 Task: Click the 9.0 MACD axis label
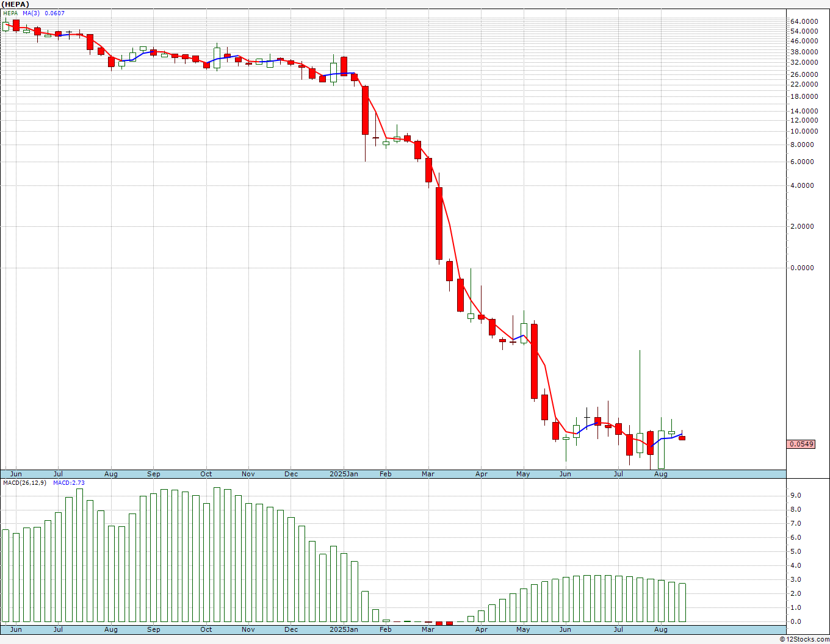pos(795,495)
